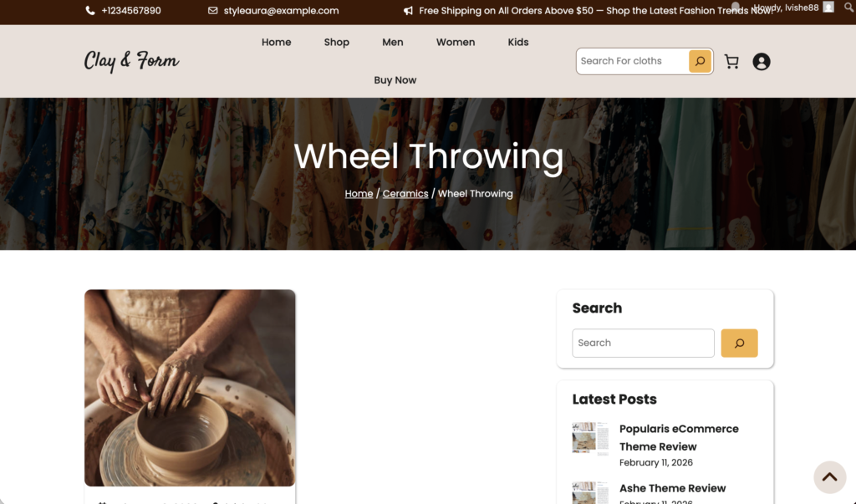Select the Kids menu item

click(518, 42)
